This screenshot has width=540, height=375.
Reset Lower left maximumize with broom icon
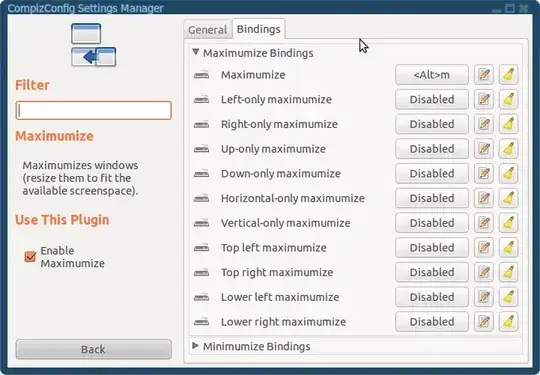tap(508, 297)
